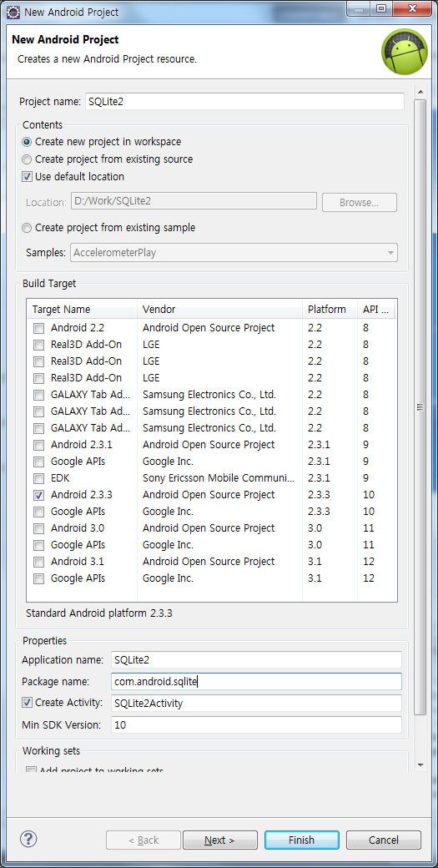Click Sony Ericsson Mobile Communi... vendor cell
Screen dimensions: 438x868
[219, 478]
